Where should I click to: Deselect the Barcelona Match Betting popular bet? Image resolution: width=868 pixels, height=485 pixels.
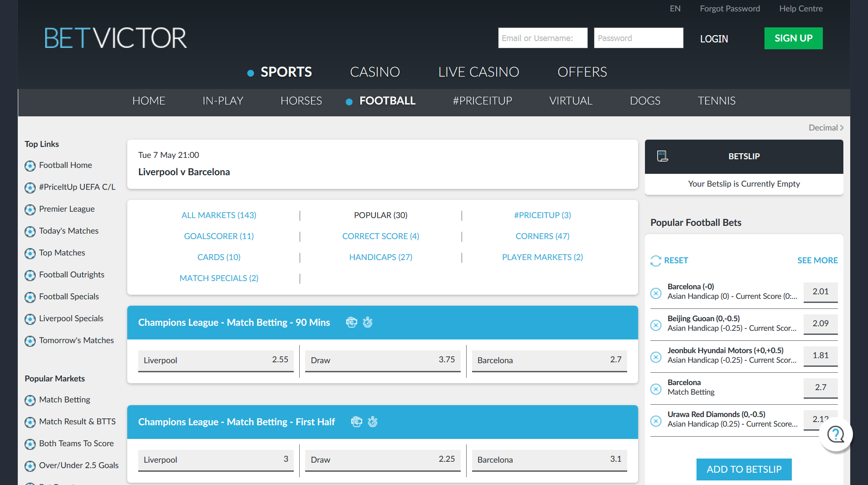(x=656, y=389)
